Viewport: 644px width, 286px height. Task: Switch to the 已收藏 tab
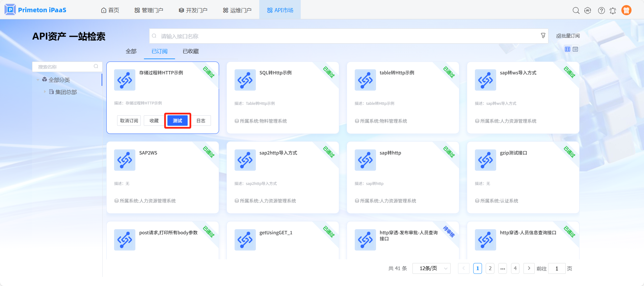(190, 51)
